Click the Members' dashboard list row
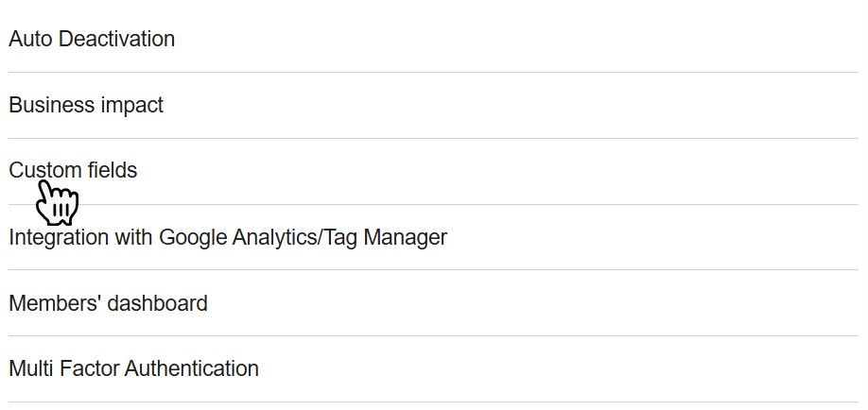This screenshot has height=410, width=868. 108,303
